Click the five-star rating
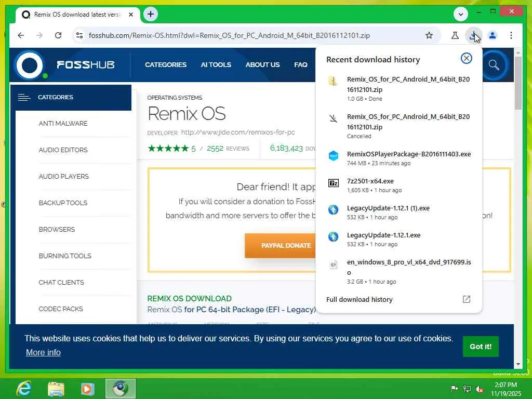The width and height of the screenshot is (532, 399). [168, 148]
